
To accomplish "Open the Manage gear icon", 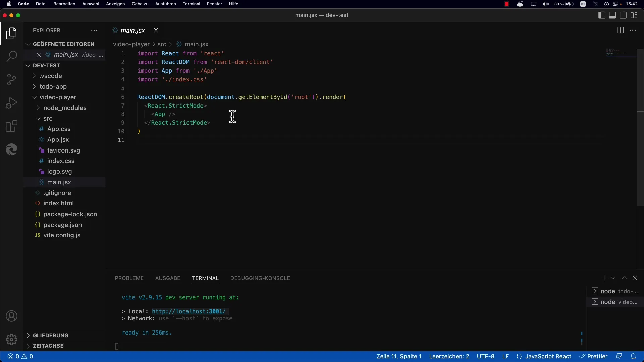I will pyautogui.click(x=11, y=340).
